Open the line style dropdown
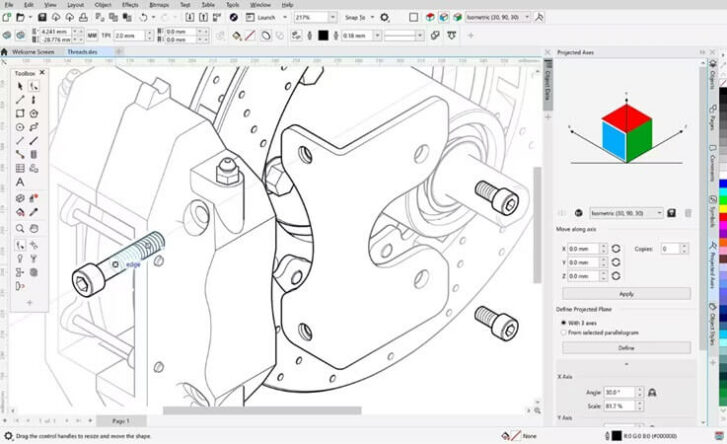This screenshot has height=444, width=727. click(420, 35)
